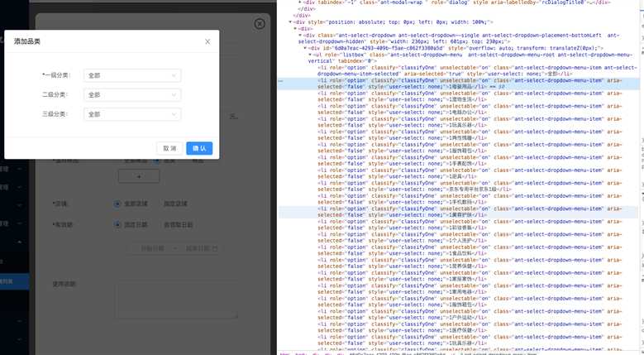Select the 固定日期 radio button

tap(117, 225)
